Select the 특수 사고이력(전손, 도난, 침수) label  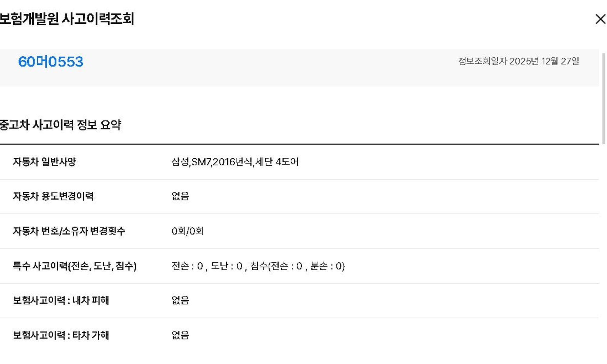coord(75,266)
